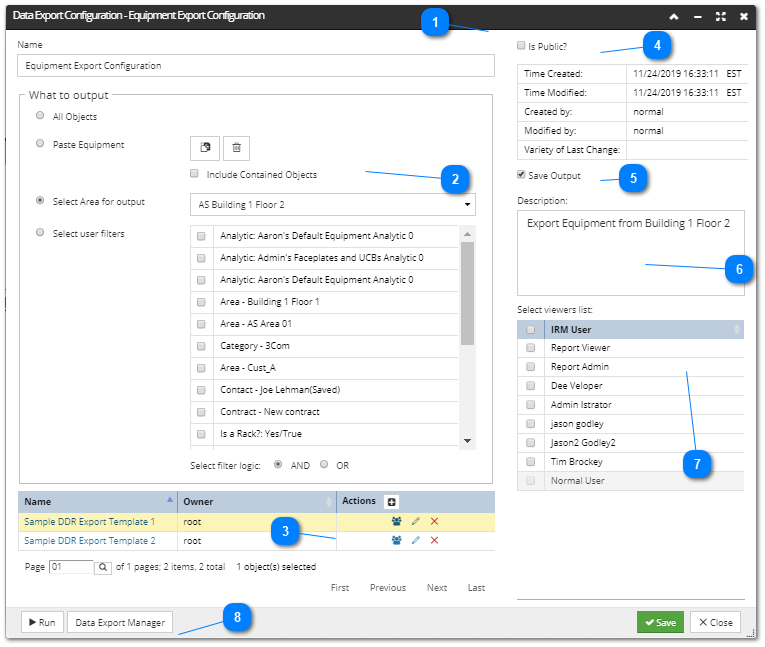Screen dimensions: 765x647
Task: Delete Sample DDR Export Template 1 red X
Action: click(x=434, y=521)
